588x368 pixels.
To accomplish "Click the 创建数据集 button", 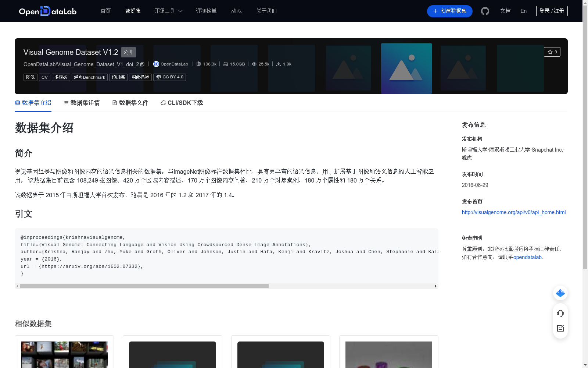I will pyautogui.click(x=449, y=11).
